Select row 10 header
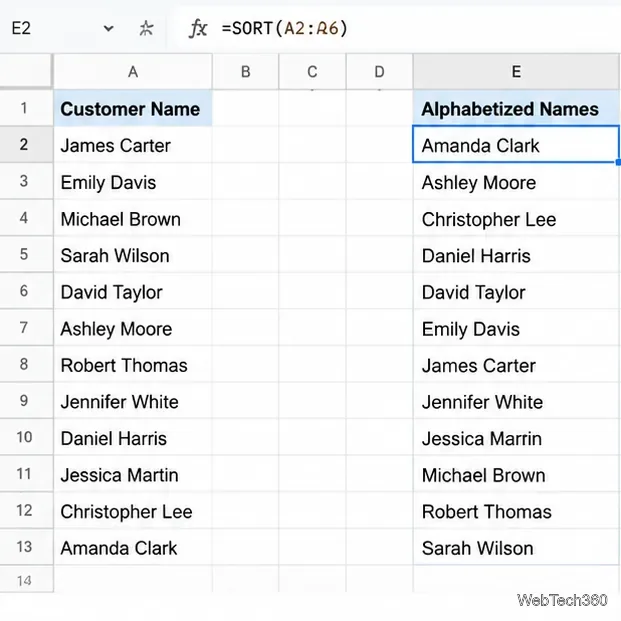This screenshot has height=621, width=621. tap(26, 437)
